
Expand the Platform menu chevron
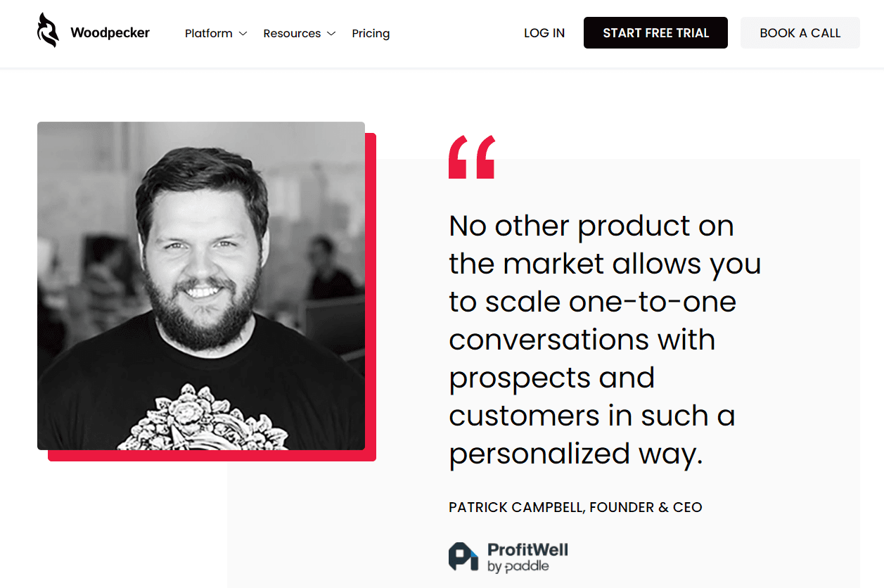pyautogui.click(x=243, y=34)
